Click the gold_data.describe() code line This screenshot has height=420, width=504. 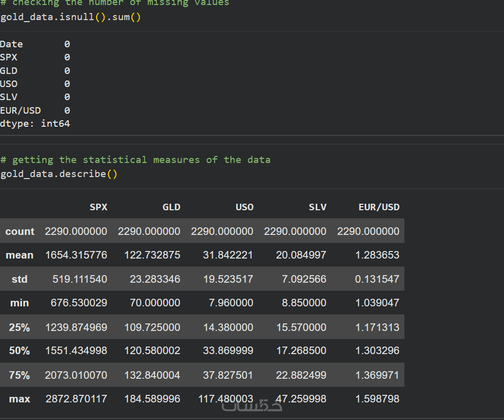pos(59,174)
